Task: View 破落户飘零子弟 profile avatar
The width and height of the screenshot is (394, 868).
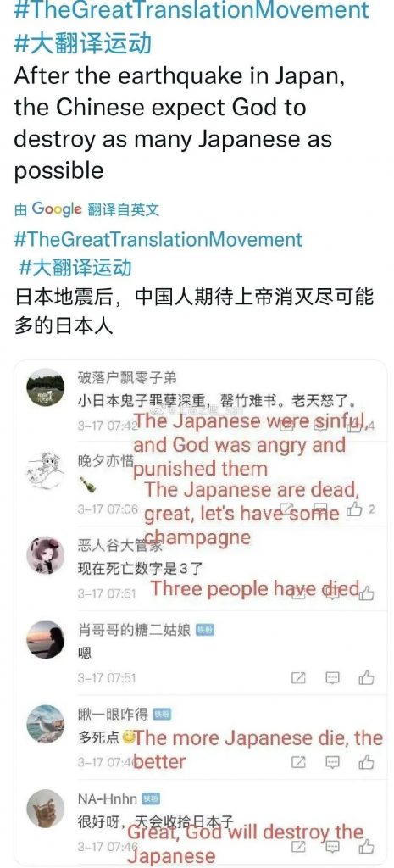Action: pos(46,387)
